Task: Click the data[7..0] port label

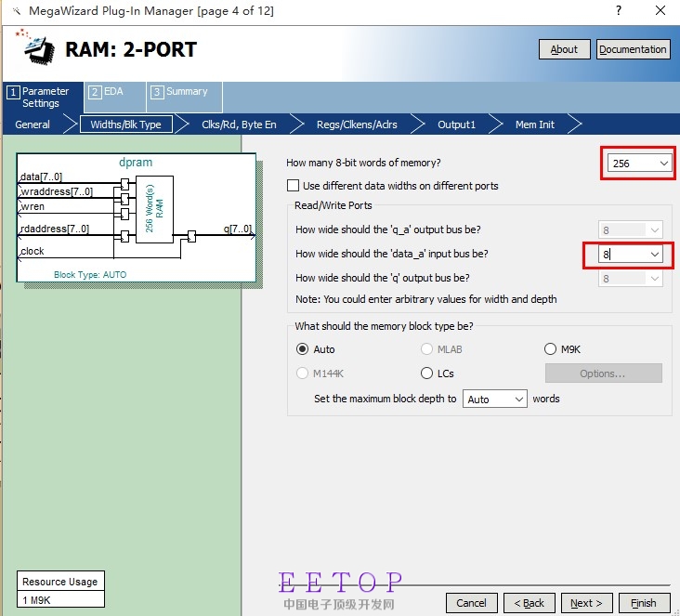Action: pyautogui.click(x=41, y=177)
